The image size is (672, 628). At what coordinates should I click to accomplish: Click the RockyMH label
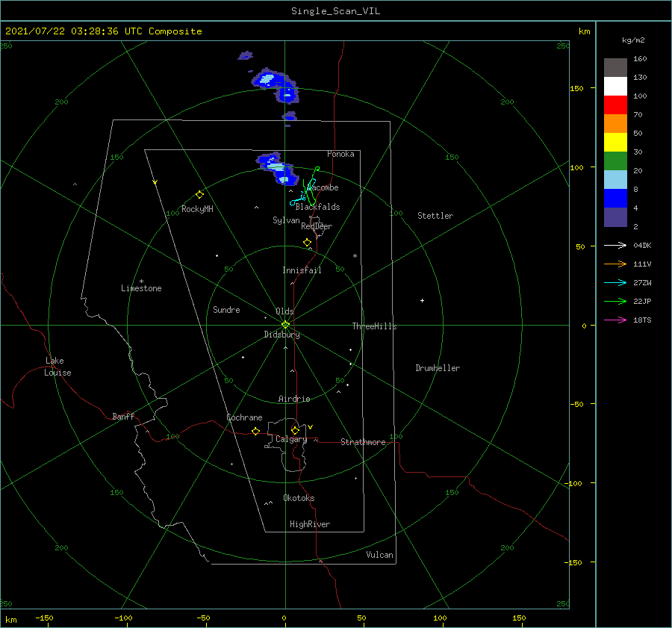(197, 209)
